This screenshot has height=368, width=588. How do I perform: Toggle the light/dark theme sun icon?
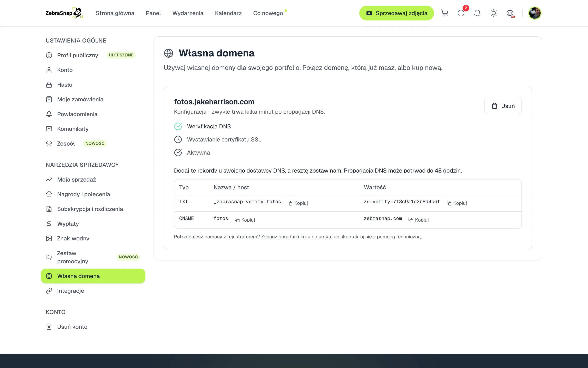(x=493, y=13)
